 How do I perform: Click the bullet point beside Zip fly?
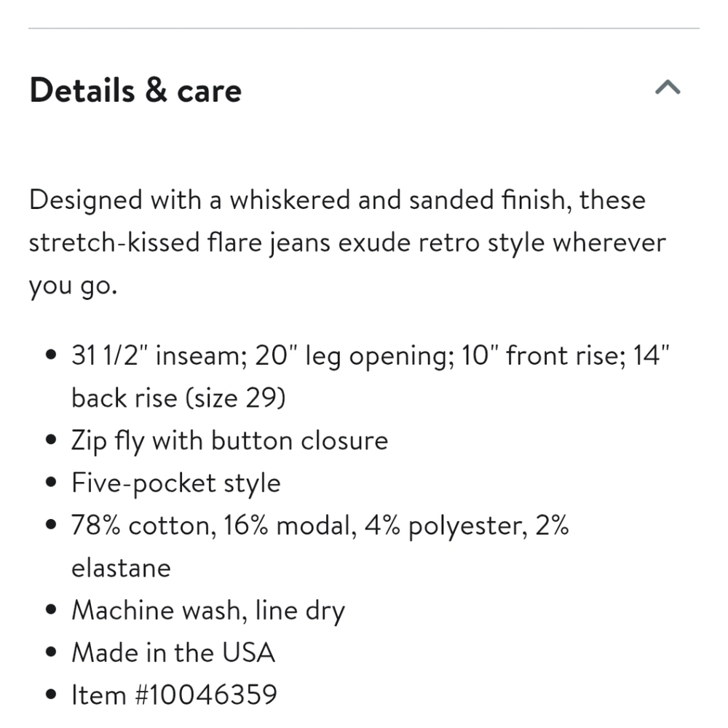[51, 440]
